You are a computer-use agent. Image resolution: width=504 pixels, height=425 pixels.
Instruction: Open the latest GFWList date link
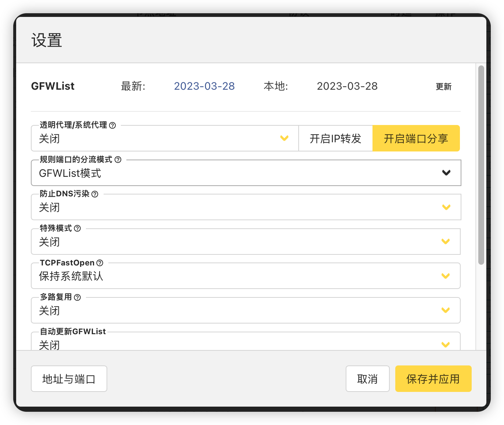(x=204, y=86)
